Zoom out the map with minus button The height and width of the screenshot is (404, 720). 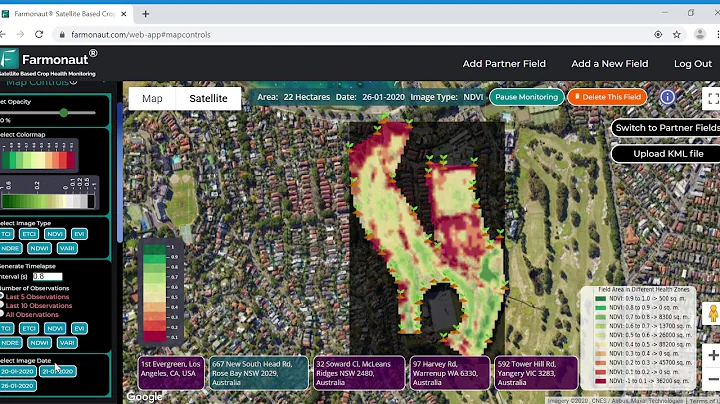point(713,379)
